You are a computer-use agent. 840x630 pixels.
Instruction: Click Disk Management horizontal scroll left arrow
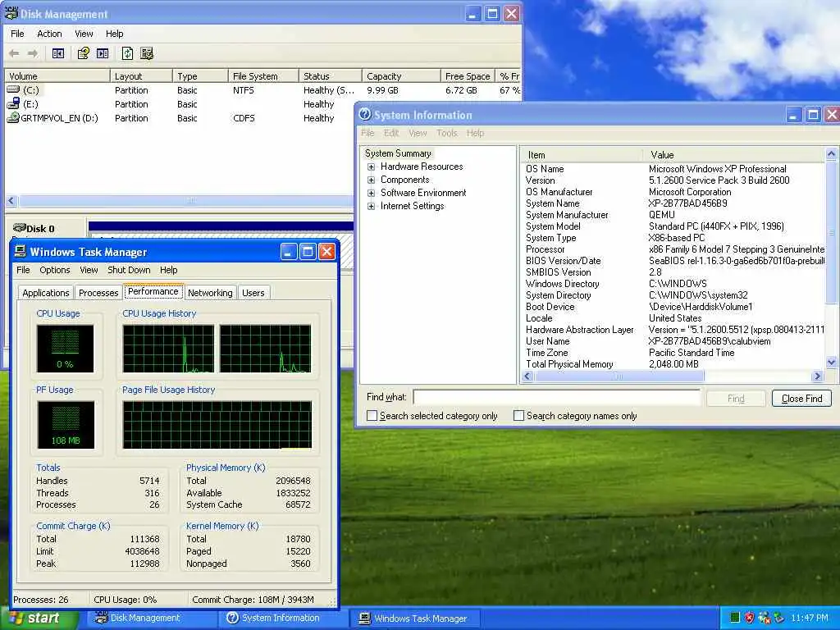click(x=11, y=201)
